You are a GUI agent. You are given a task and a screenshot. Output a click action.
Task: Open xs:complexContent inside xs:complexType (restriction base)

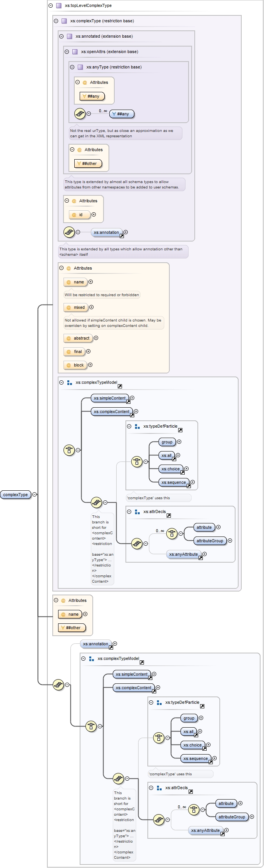coord(112,412)
